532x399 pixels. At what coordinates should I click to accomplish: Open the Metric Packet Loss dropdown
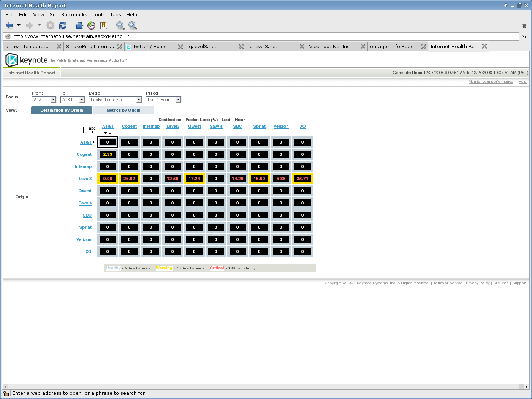(115, 100)
